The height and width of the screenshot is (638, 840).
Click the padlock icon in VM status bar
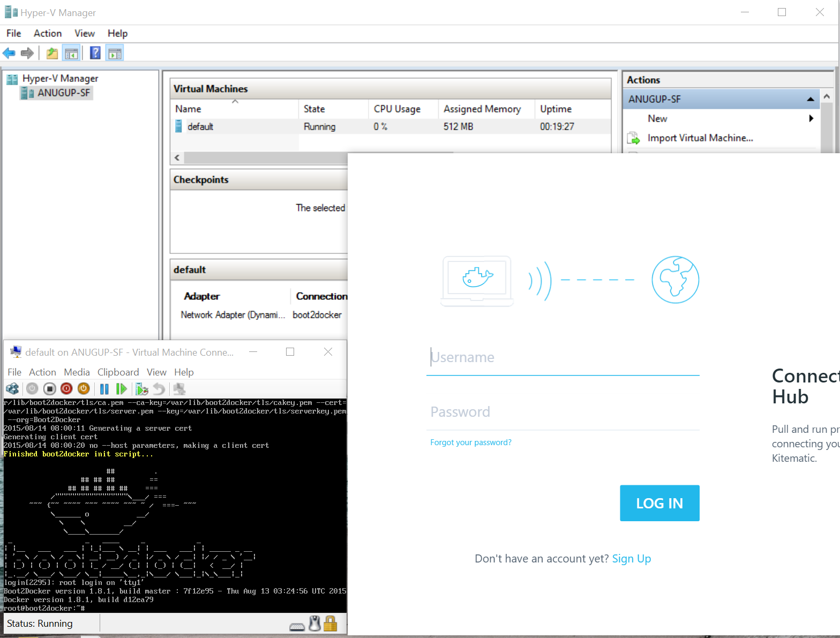pyautogui.click(x=331, y=624)
